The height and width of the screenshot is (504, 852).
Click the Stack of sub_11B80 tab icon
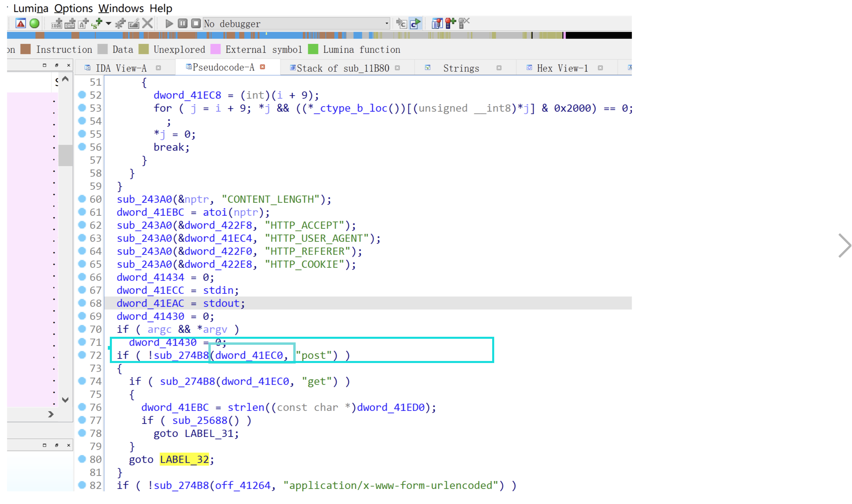tap(292, 68)
